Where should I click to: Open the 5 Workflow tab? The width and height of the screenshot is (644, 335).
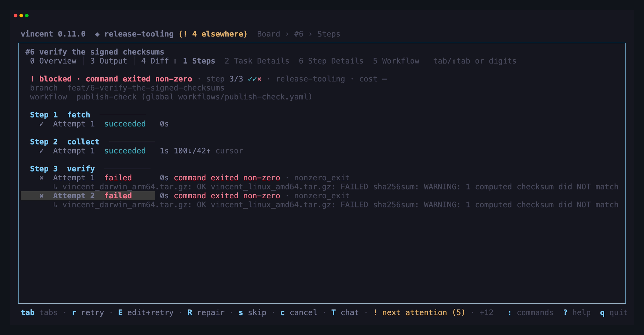tap(396, 61)
